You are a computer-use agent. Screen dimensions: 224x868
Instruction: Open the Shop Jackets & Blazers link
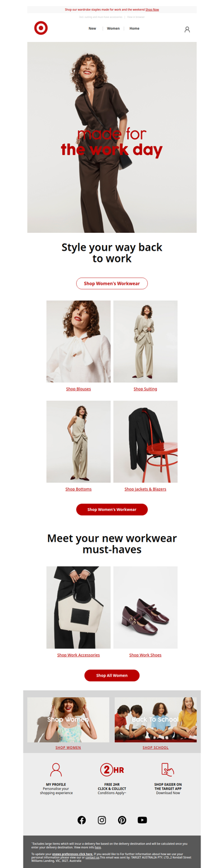coord(146,489)
